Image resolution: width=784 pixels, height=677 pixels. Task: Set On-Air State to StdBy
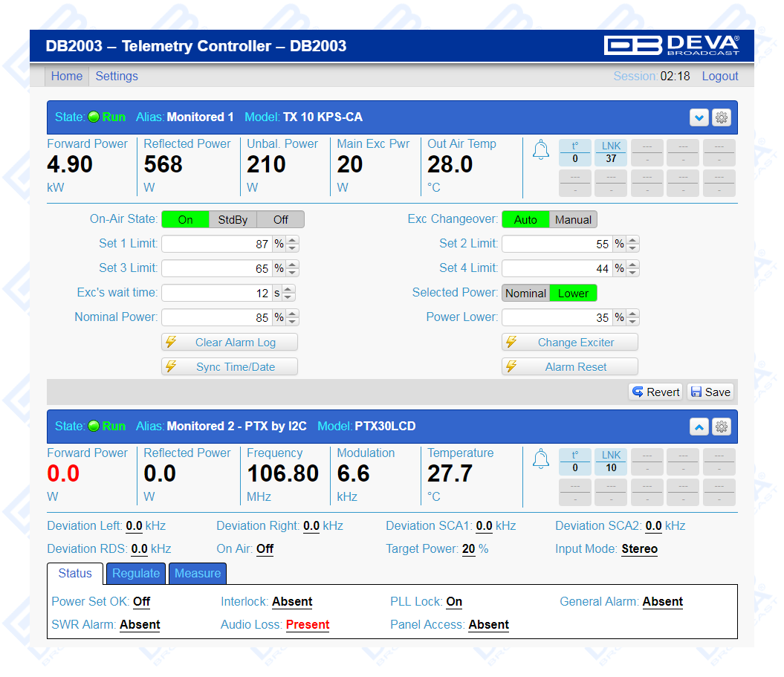(x=233, y=220)
